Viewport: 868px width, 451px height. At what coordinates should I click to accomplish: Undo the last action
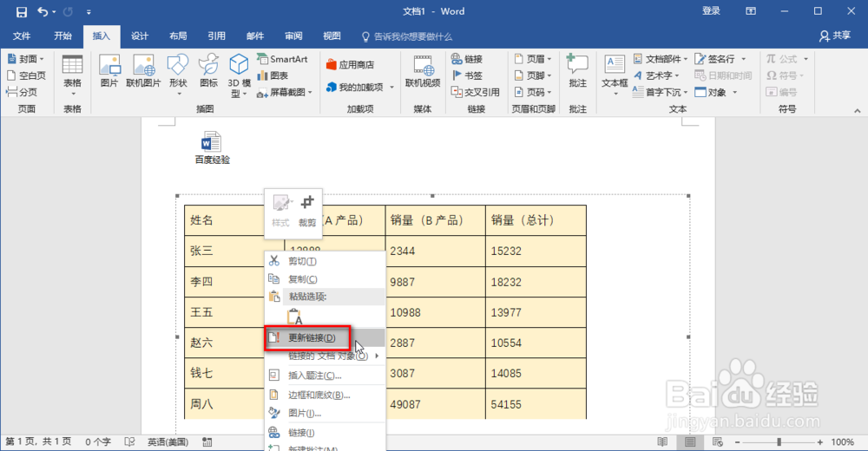42,11
